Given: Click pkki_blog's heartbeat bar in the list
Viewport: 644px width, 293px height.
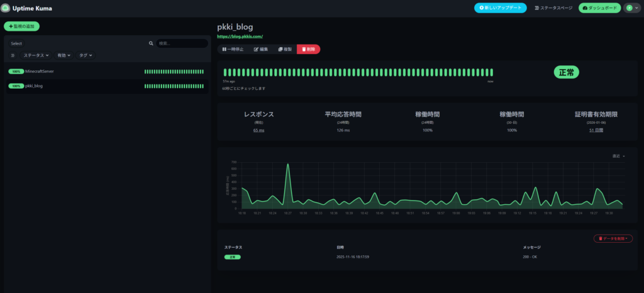Looking at the screenshot, I should (x=174, y=86).
